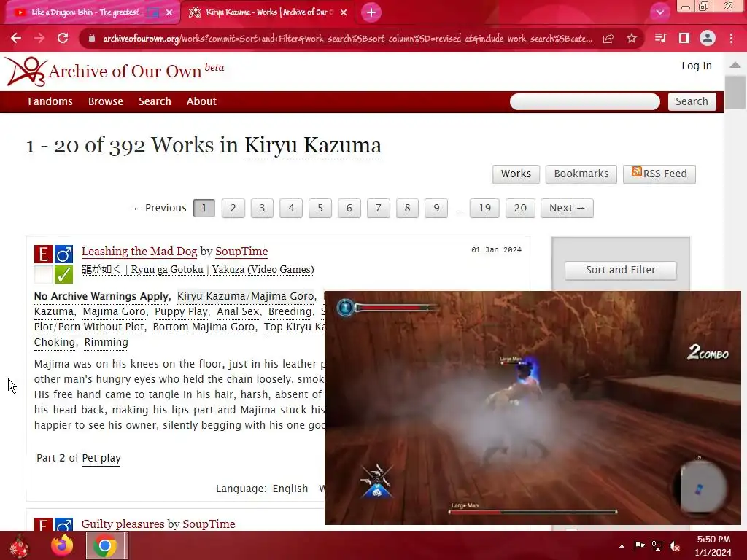
Task: Click the scrollbar up arrow
Action: pos(735,65)
